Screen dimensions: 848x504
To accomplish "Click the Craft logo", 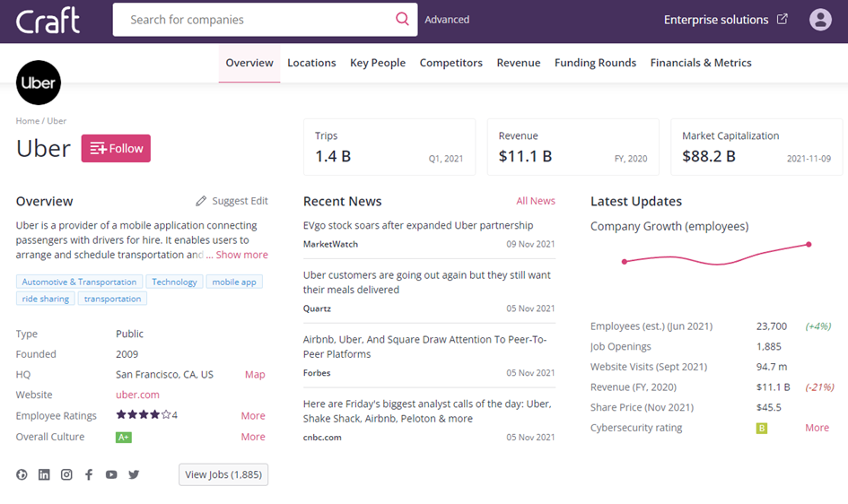I will [48, 21].
